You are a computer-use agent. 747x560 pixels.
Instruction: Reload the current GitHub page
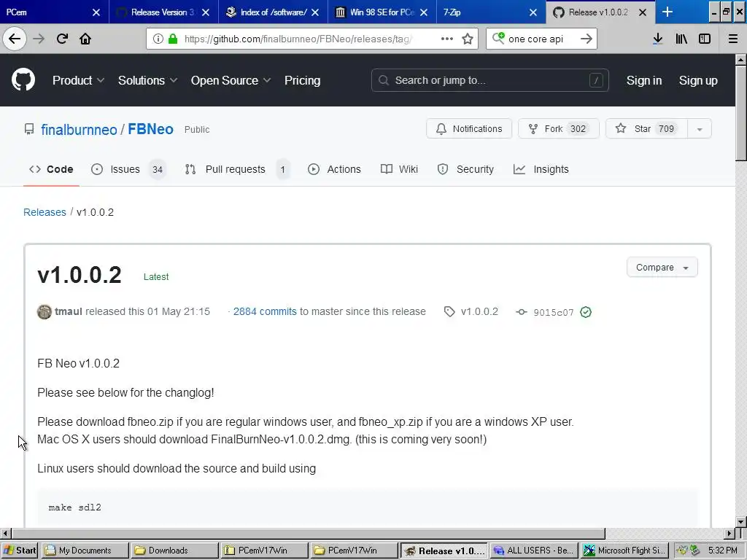click(62, 39)
